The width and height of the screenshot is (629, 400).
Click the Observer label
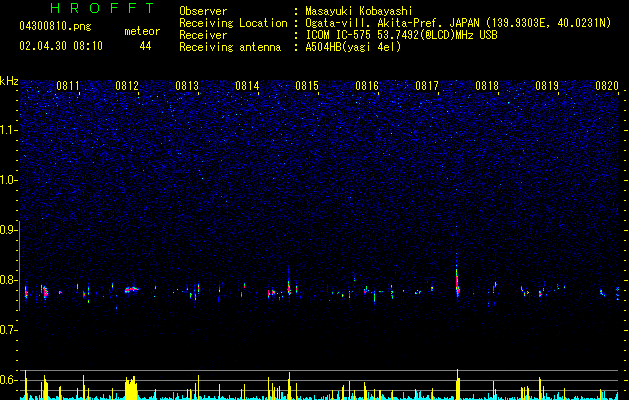tap(203, 11)
